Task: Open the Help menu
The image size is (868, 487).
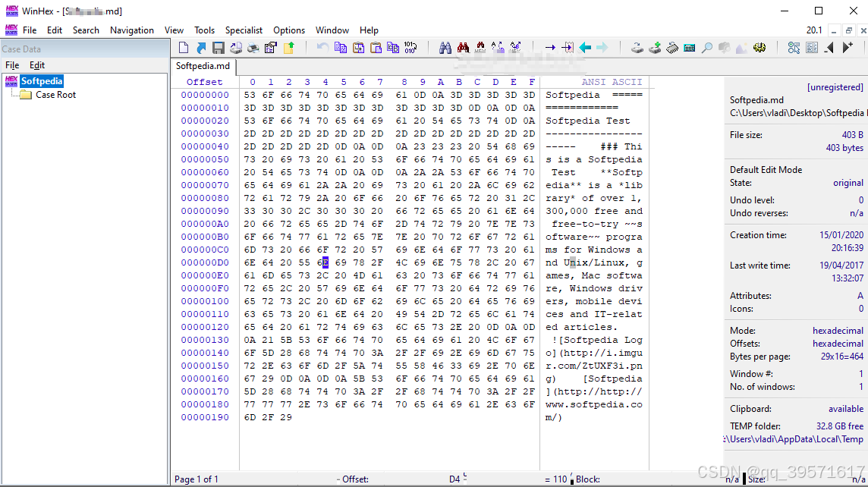Action: click(369, 30)
